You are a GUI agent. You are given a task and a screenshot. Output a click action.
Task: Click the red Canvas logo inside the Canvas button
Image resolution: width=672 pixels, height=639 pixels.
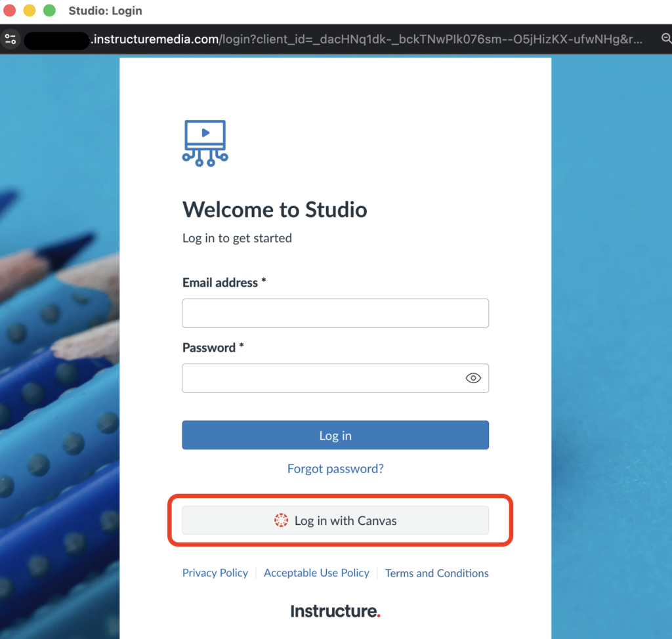click(281, 520)
